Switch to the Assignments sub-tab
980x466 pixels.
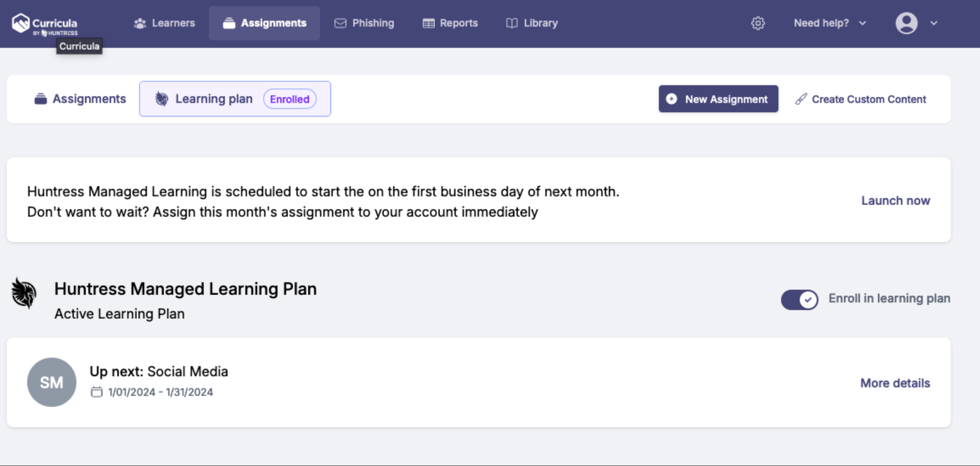(80, 99)
